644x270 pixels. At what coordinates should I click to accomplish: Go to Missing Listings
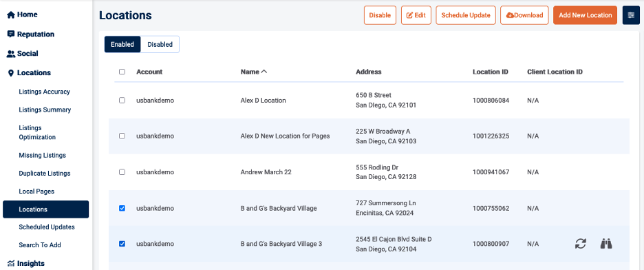pyautogui.click(x=42, y=156)
